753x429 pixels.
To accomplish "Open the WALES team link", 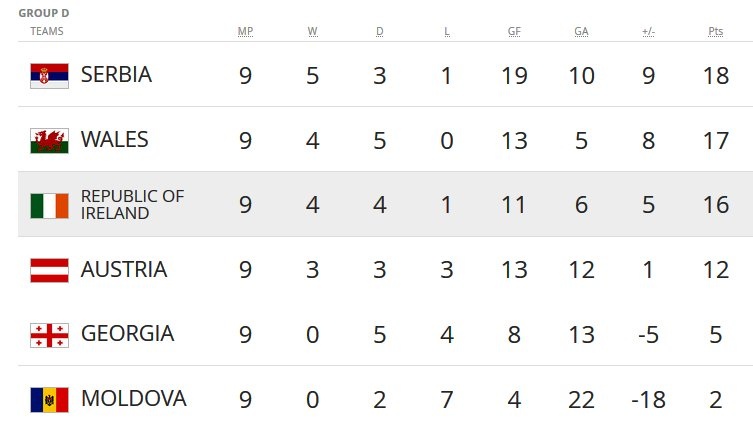I will tap(114, 139).
